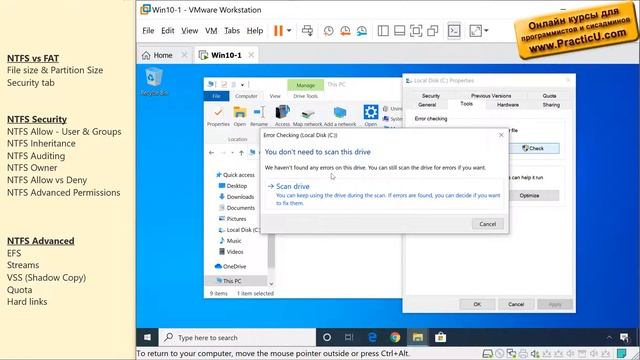Open Sharing tab in Local Disk Properties
640x360 pixels.
coord(551,105)
